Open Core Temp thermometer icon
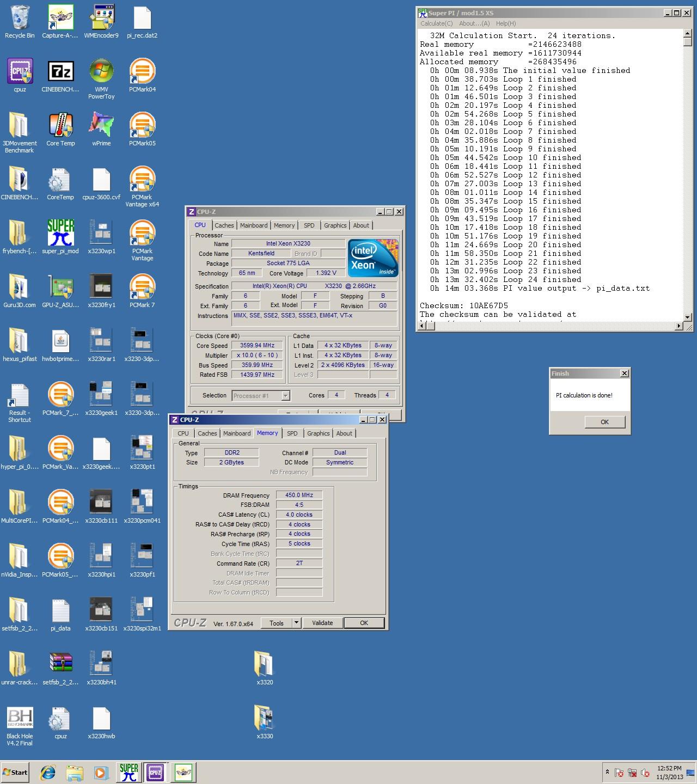Image resolution: width=697 pixels, height=784 pixels. (x=60, y=125)
